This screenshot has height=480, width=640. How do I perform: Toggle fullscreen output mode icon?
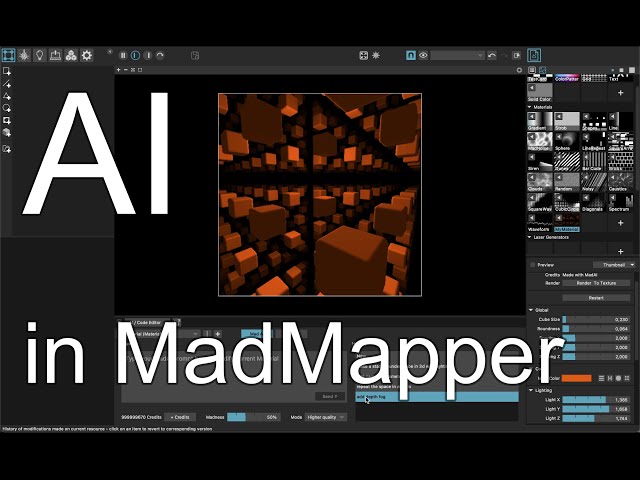point(364,55)
